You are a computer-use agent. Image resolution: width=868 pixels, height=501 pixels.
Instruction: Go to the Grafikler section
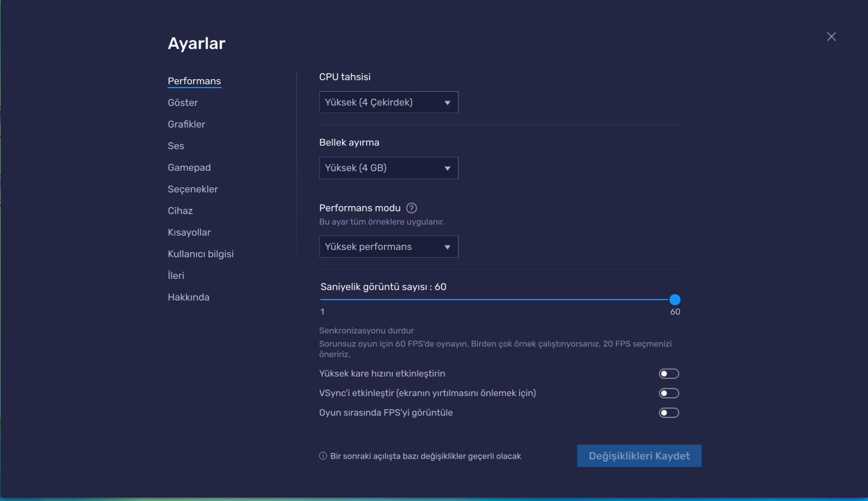click(186, 124)
